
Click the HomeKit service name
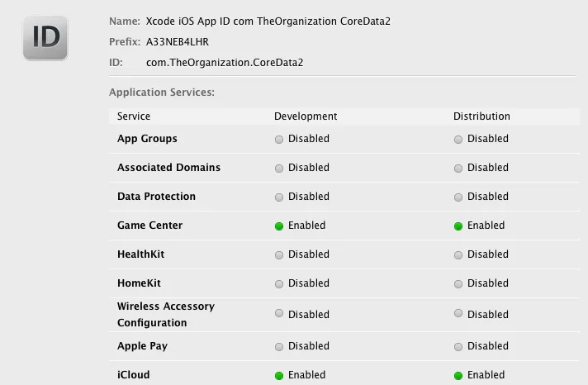tap(139, 283)
